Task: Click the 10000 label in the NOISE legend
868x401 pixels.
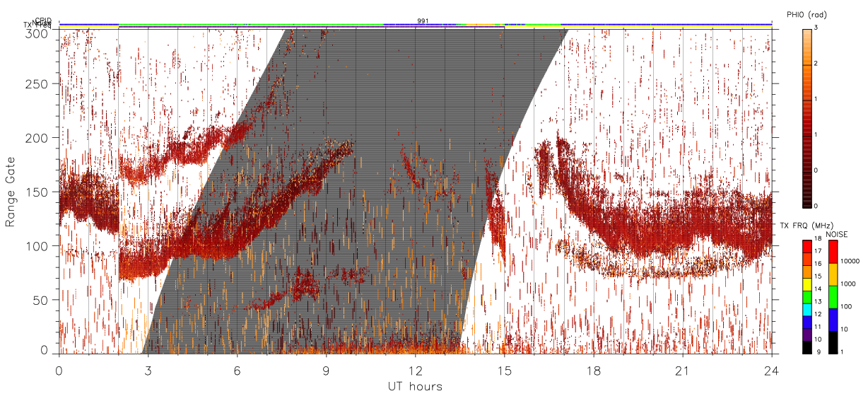Action: pos(850,262)
